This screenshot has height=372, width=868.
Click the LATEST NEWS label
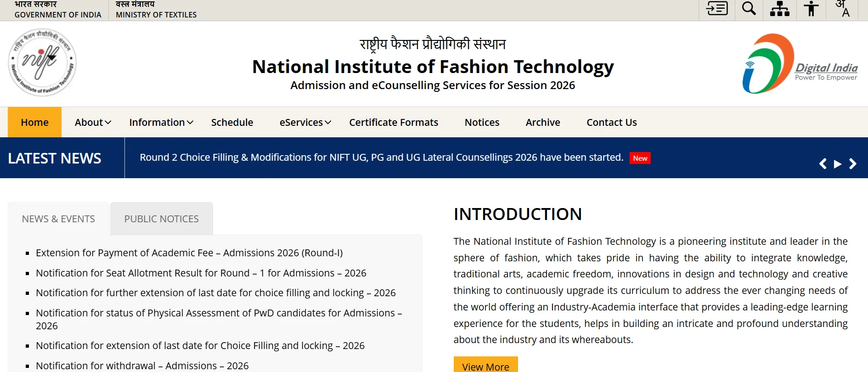[x=55, y=158]
